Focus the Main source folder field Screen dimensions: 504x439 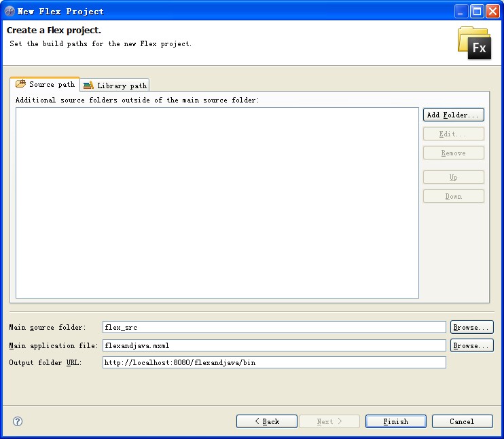coord(274,327)
